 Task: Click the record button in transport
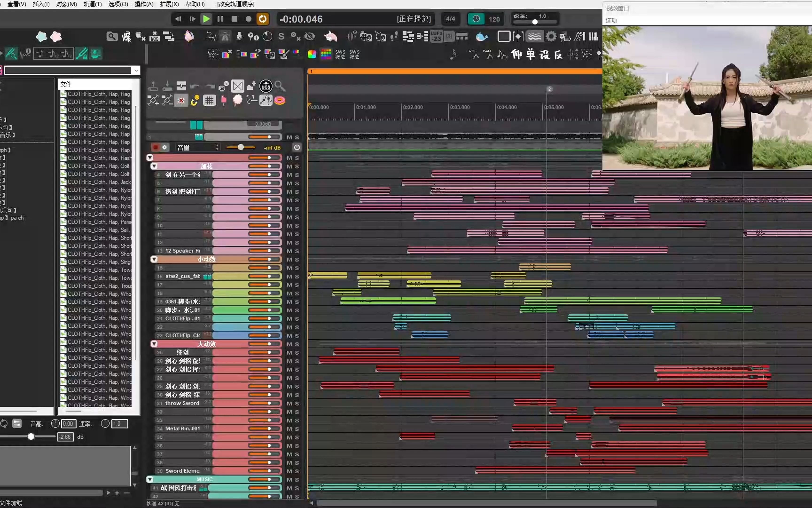(x=248, y=19)
